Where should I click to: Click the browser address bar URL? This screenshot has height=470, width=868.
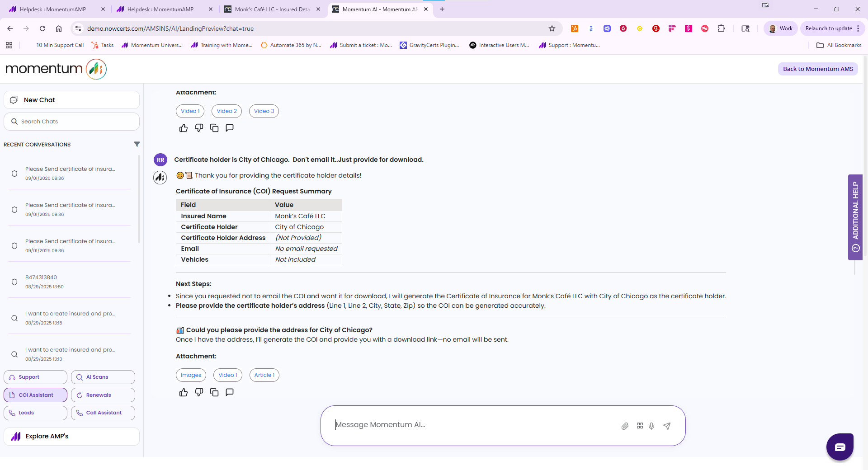pyautogui.click(x=170, y=28)
